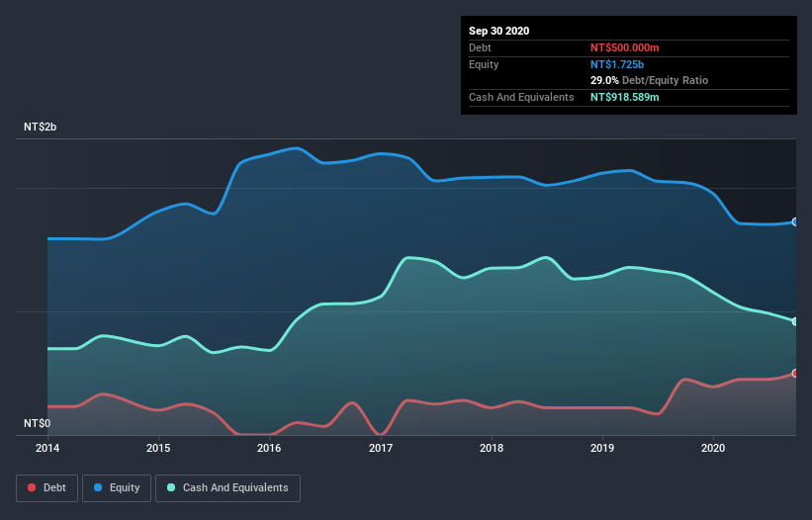Click the NT$0 y-axis label

(37, 423)
